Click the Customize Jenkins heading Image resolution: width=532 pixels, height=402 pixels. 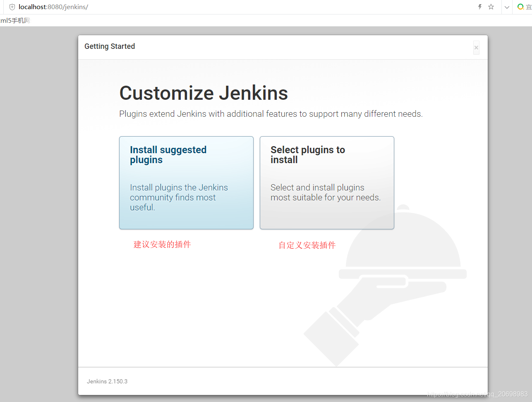point(204,93)
